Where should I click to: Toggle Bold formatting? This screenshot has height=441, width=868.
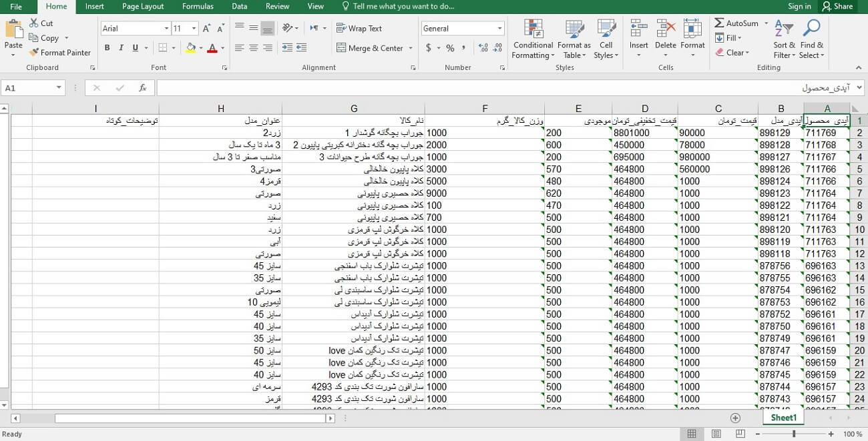[x=107, y=48]
